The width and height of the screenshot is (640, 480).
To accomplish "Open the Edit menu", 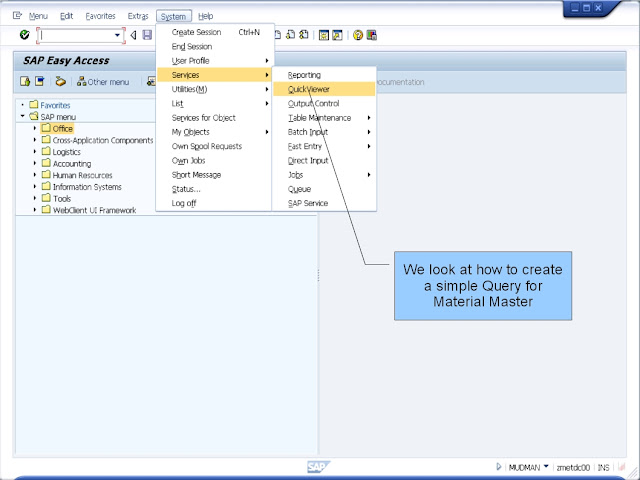I will [x=67, y=16].
